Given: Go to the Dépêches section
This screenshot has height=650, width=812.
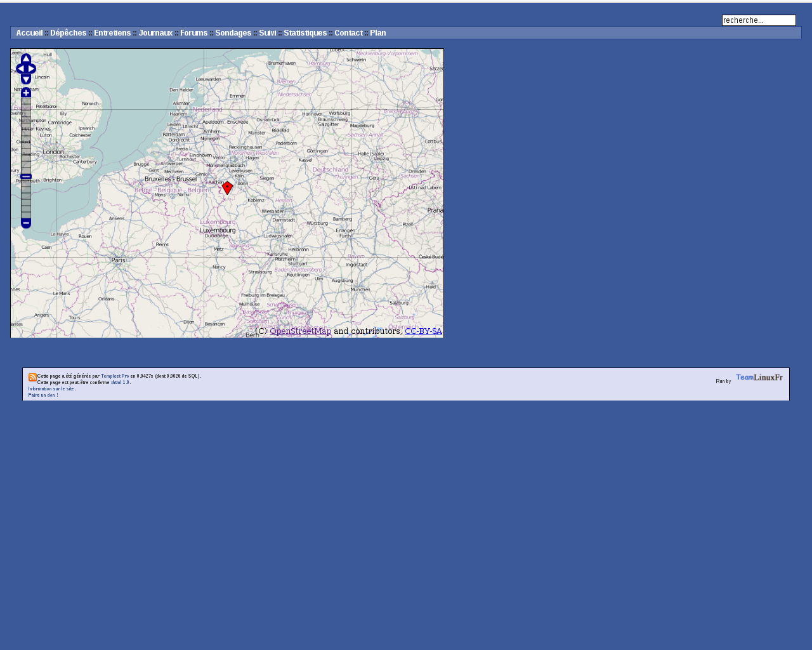Looking at the screenshot, I should point(68,33).
